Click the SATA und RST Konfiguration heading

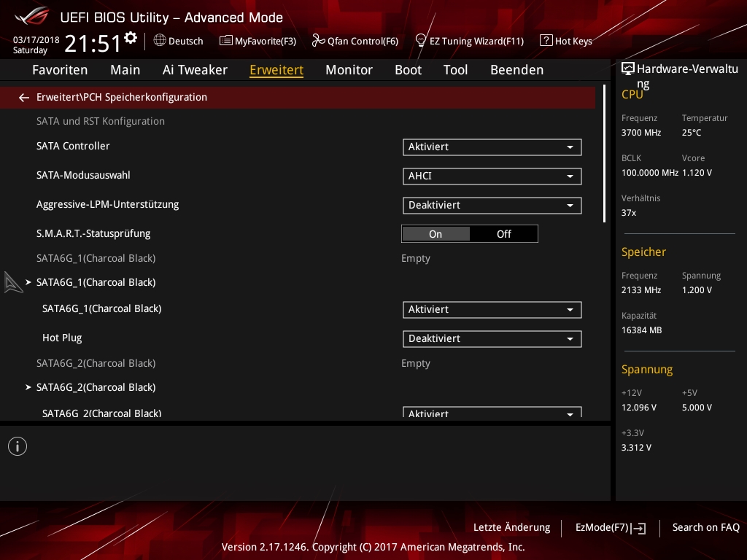pyautogui.click(x=101, y=122)
